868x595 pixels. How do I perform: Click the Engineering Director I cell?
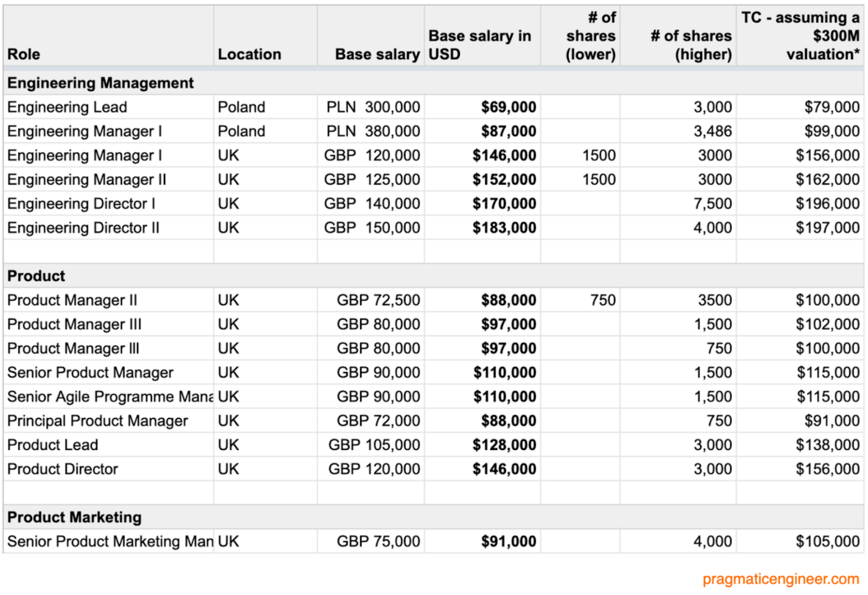click(81, 204)
